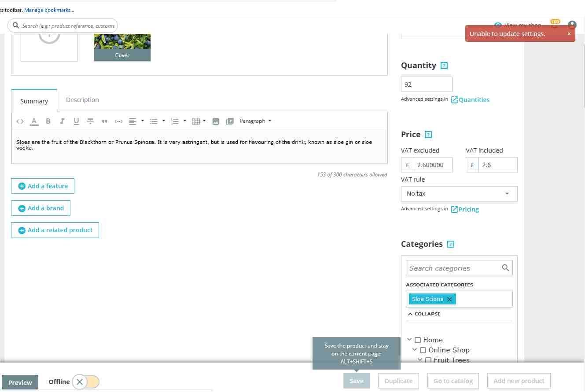Screen dimensions: 585x392
Task: Click the Add a related product button
Action: tap(55, 230)
